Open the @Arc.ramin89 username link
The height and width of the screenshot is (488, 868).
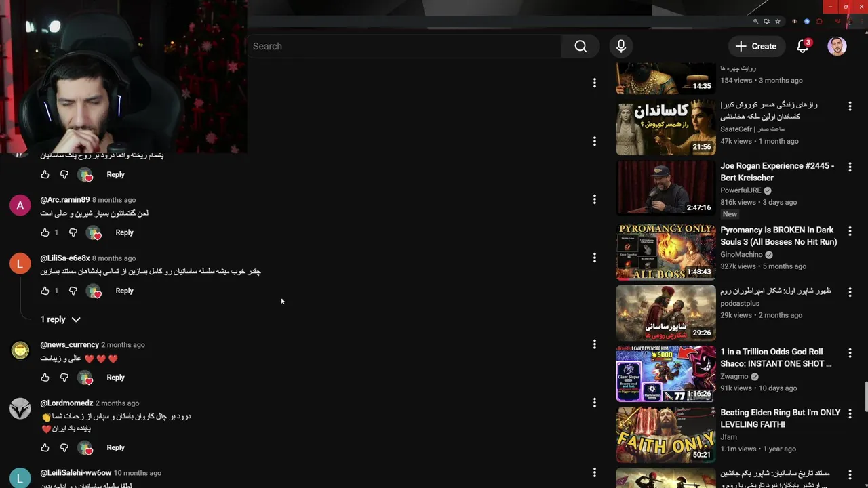coord(65,200)
